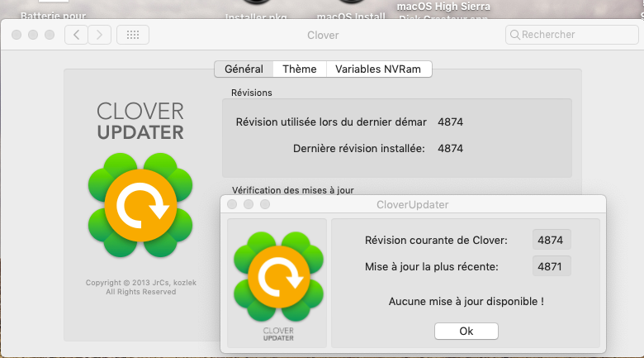644x358 pixels.
Task: Click the magnifier icon in the search field
Action: [x=514, y=35]
